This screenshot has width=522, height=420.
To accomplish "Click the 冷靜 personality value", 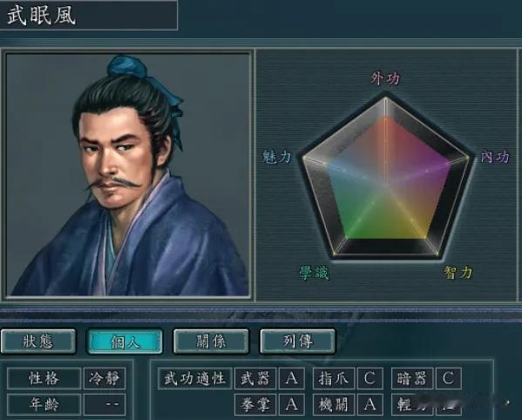I will pyautogui.click(x=105, y=378).
